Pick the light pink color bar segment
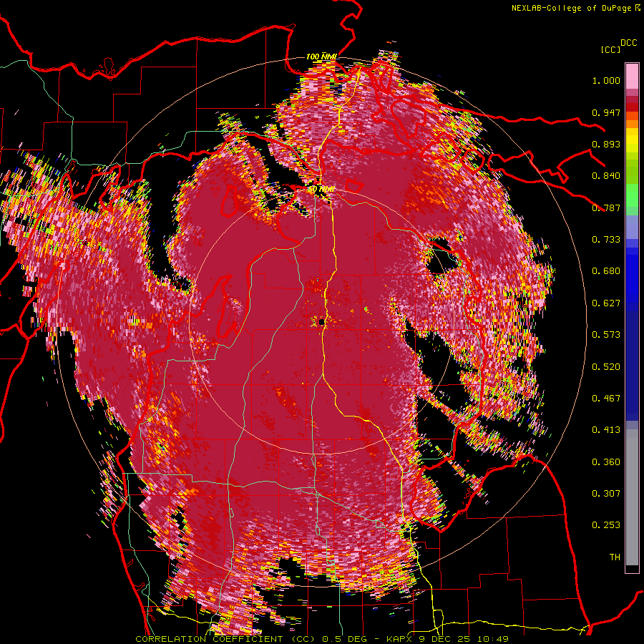Screen dimensions: 644x644 click(x=632, y=77)
